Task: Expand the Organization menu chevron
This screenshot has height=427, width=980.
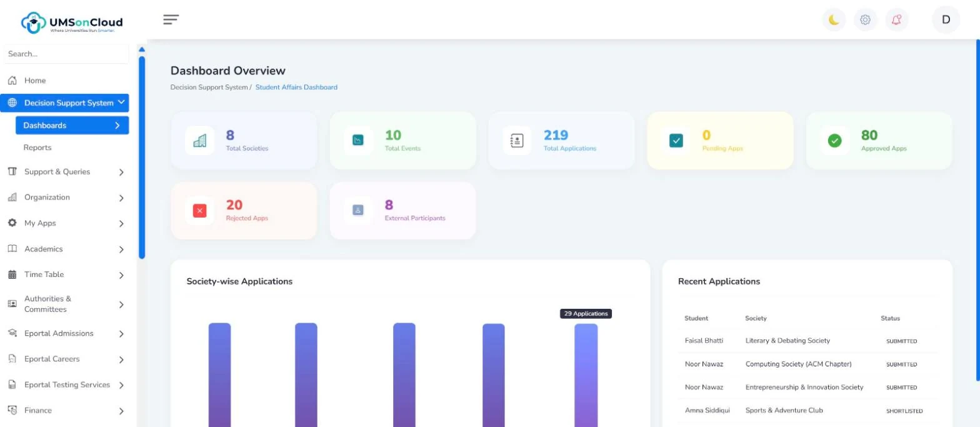Action: tap(121, 198)
